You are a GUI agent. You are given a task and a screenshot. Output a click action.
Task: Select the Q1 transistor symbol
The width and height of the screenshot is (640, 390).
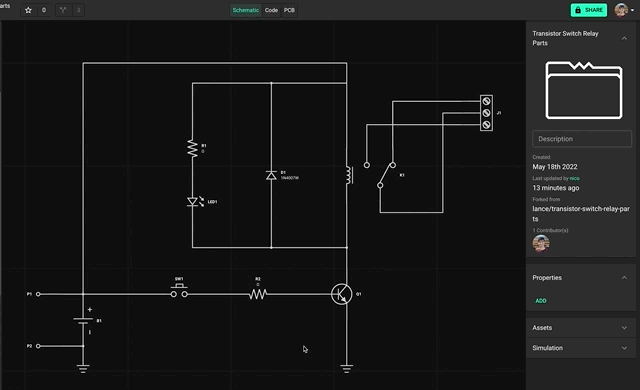pyautogui.click(x=342, y=294)
